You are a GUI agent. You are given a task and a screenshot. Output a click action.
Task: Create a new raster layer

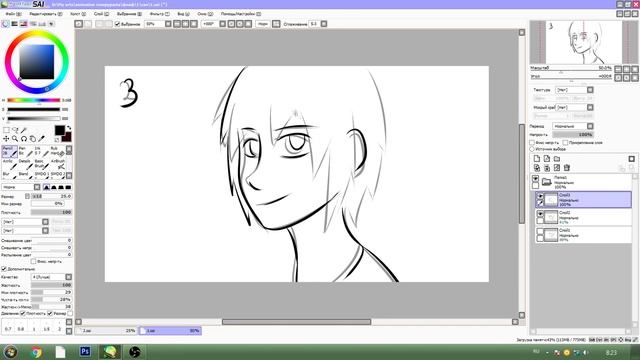(537, 159)
